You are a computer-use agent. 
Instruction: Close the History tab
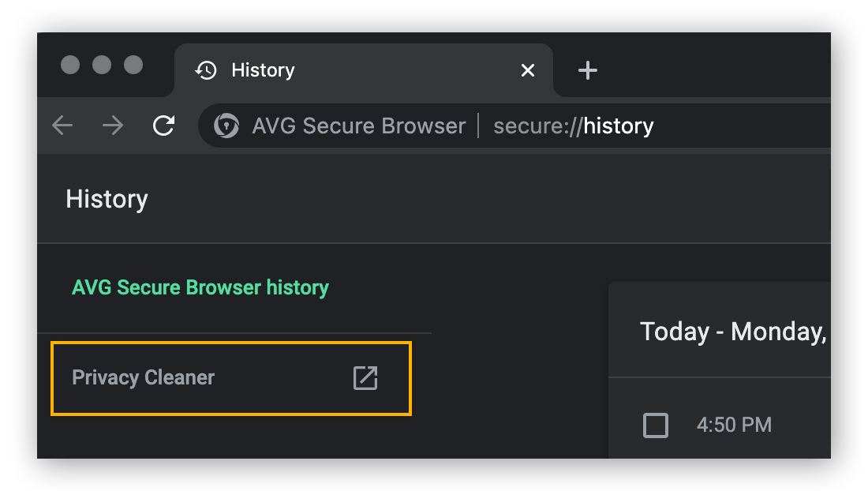pyautogui.click(x=527, y=70)
